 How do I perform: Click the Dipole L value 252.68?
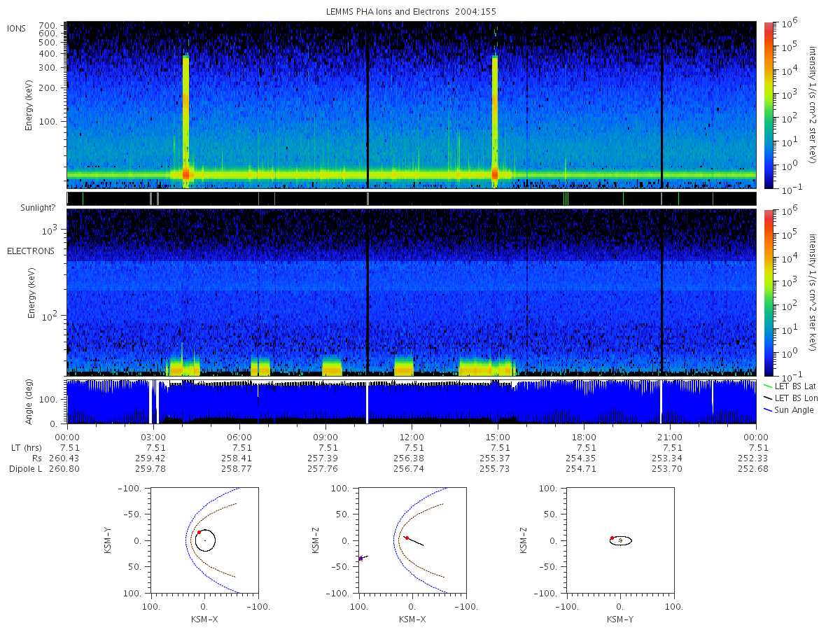pyautogui.click(x=754, y=468)
